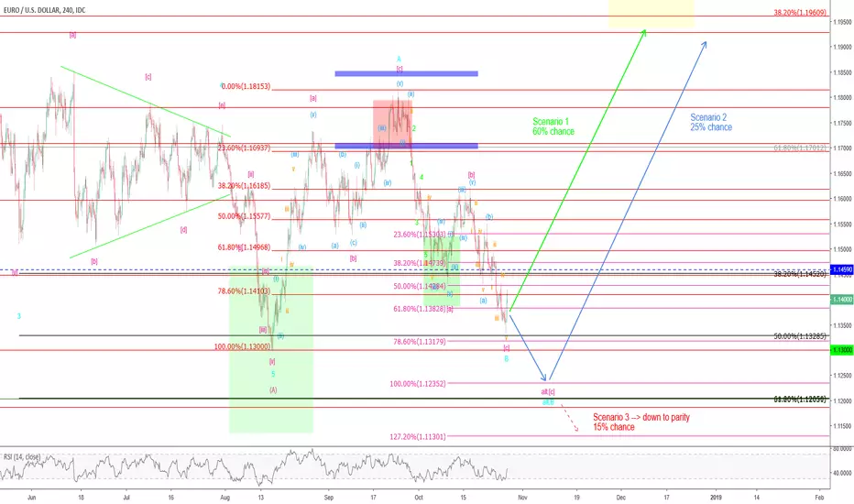Select the Dec date on time axis
Screen dimensions: 854x504
[621, 498]
